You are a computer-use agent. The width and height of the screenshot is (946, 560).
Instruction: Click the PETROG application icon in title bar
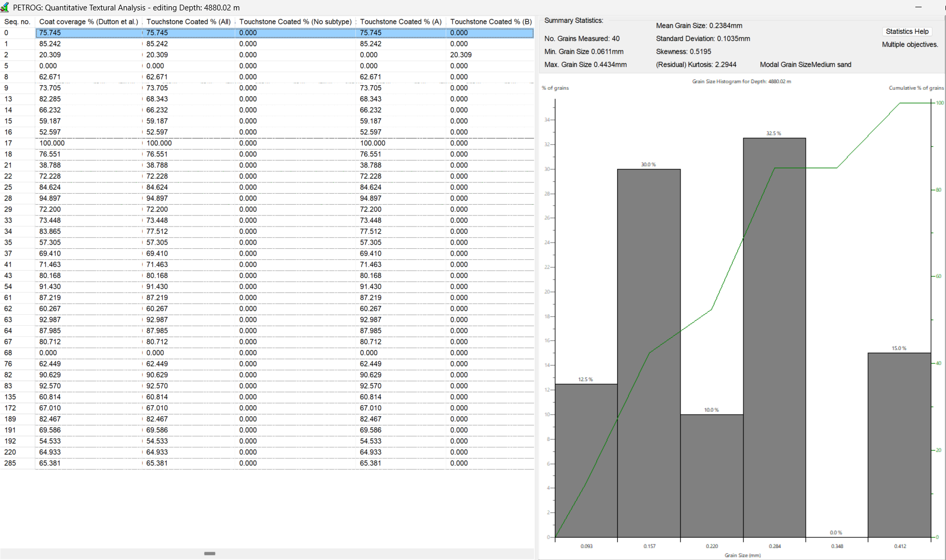click(x=5, y=7)
